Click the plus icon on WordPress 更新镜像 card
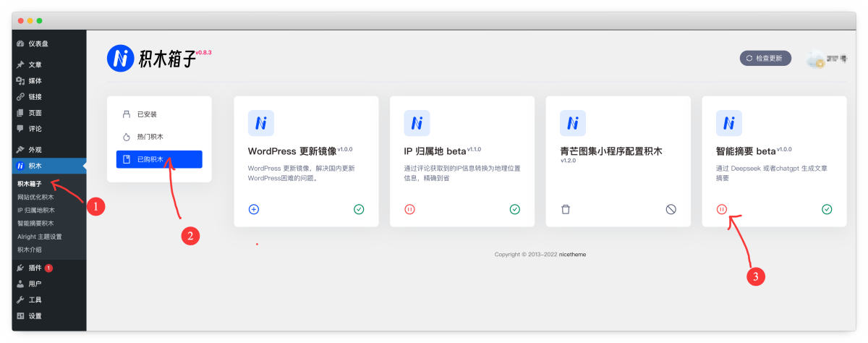 tap(253, 209)
